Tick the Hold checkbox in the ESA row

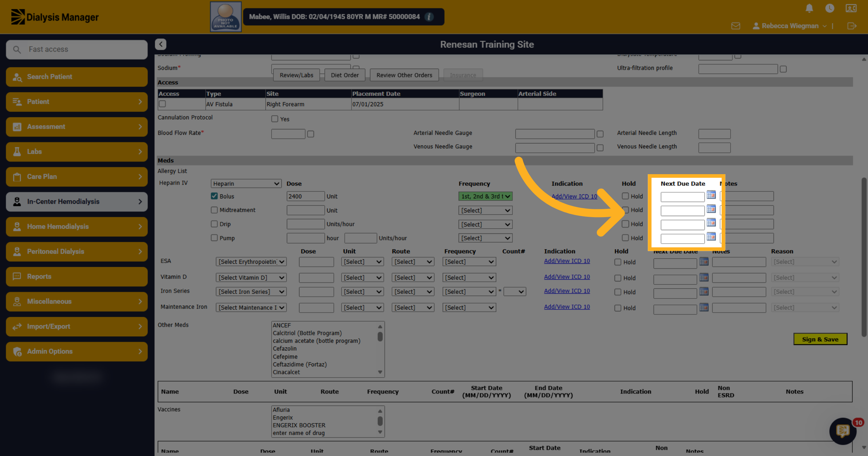[618, 262]
